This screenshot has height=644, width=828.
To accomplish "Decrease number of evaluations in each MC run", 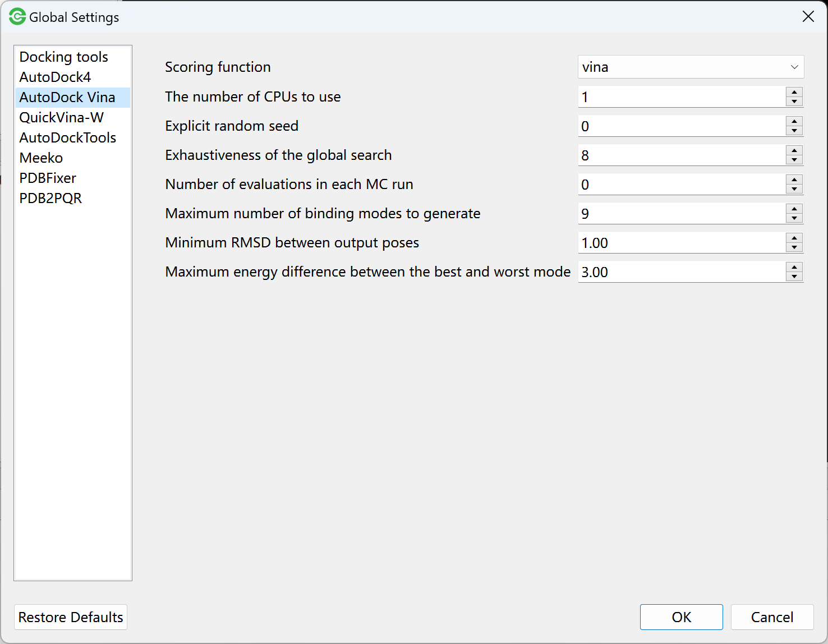I will (794, 189).
